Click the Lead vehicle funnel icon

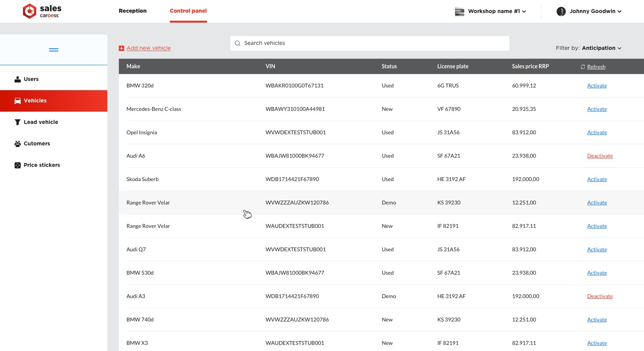(17, 122)
